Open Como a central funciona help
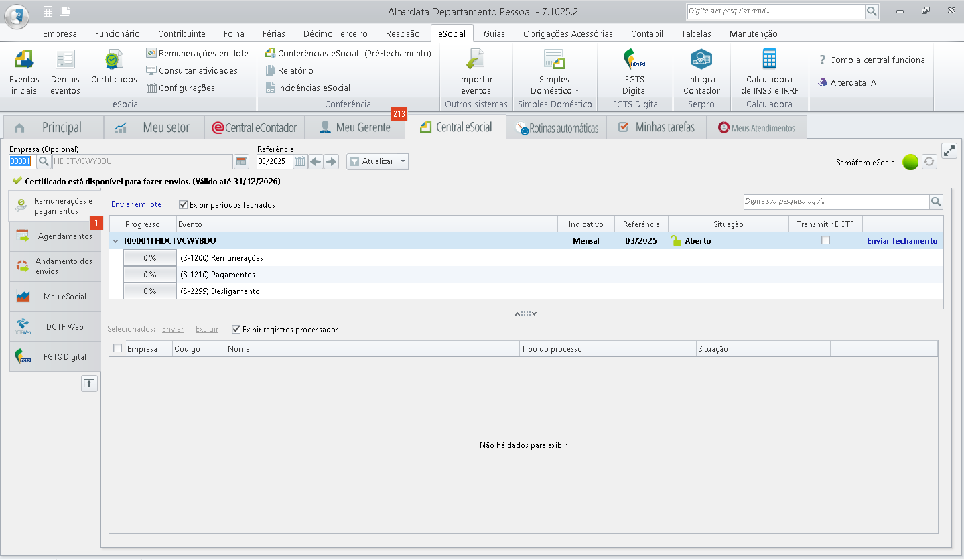The image size is (964, 560). tap(872, 60)
